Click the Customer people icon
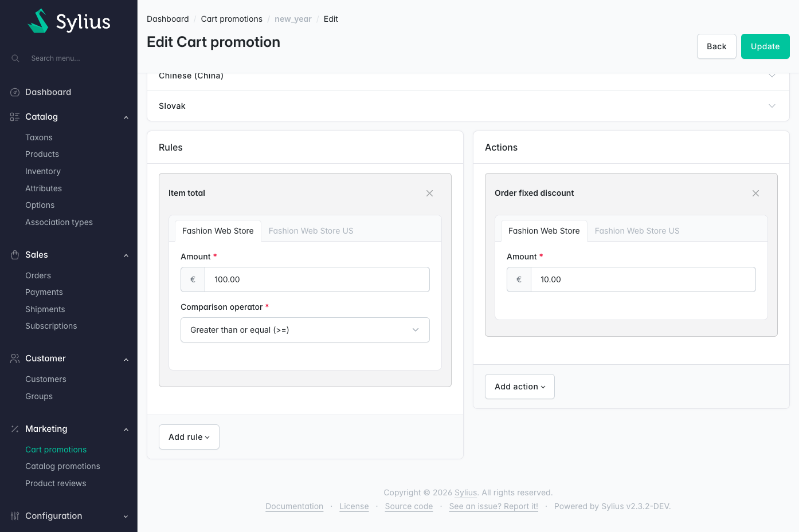This screenshot has width=799, height=532. click(15, 358)
